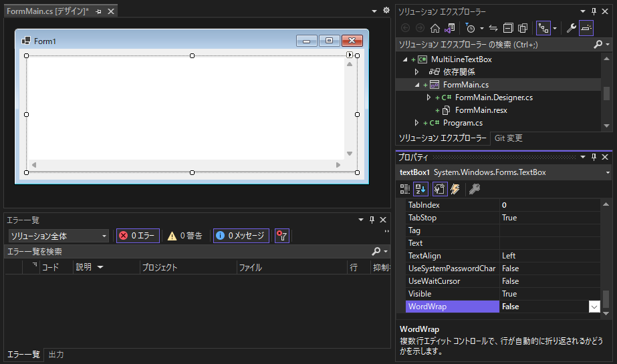Image resolution: width=617 pixels, height=364 pixels.
Task: Toggle show all files icon
Action: 523,28
